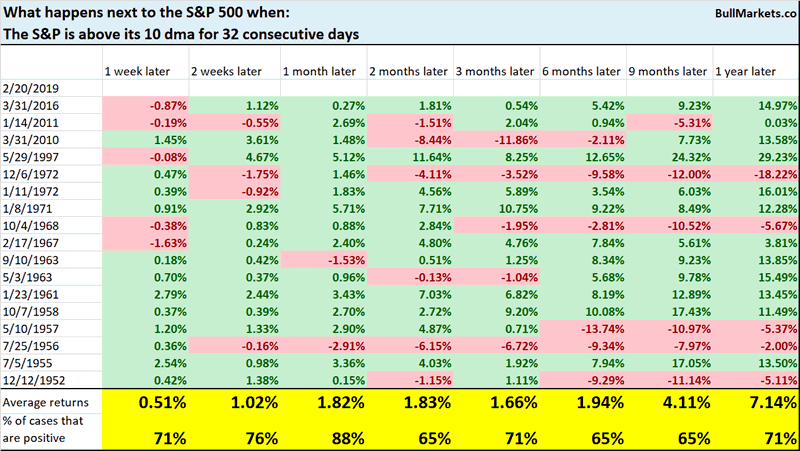Screen dimensions: 800x451
Task: Click the 2/20/2019 date cell
Action: [x=30, y=89]
